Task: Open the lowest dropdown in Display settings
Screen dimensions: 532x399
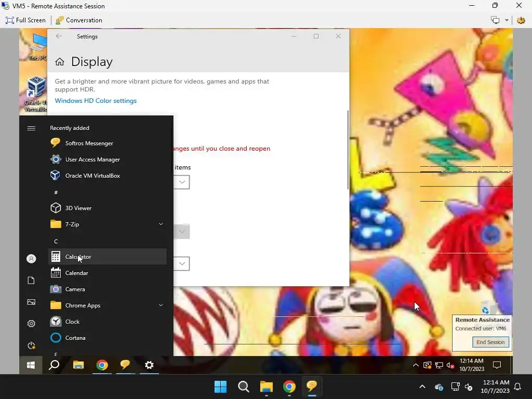Action: (x=181, y=263)
